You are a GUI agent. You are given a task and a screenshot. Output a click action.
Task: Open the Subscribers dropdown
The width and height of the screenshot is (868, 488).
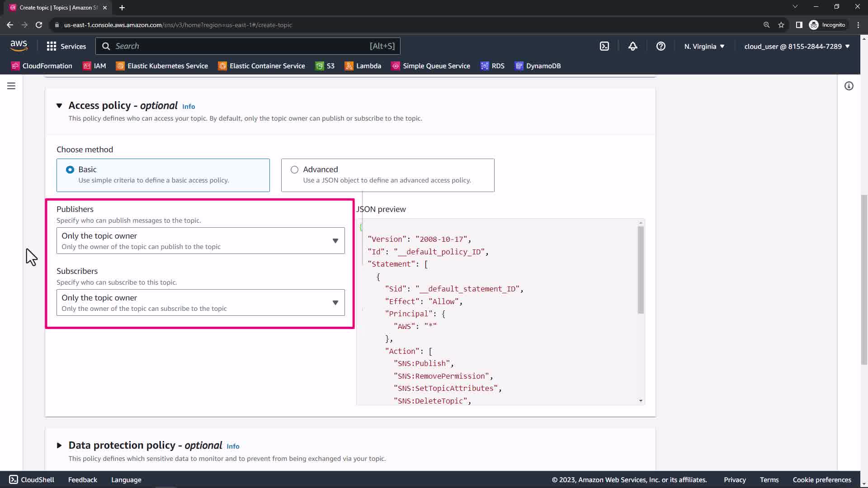click(200, 302)
